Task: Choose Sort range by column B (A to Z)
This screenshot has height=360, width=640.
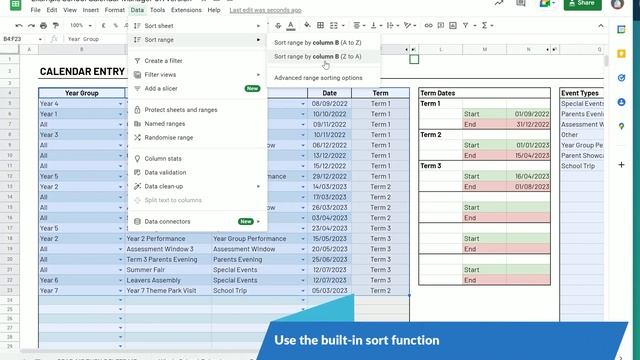Action: [x=318, y=42]
